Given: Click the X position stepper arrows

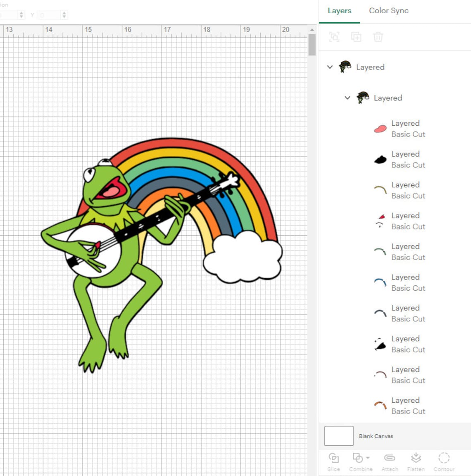Looking at the screenshot, I should pyautogui.click(x=21, y=14).
